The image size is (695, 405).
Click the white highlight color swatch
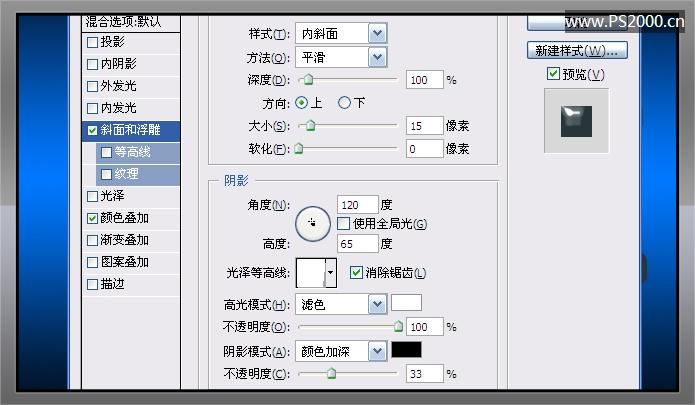pos(406,303)
